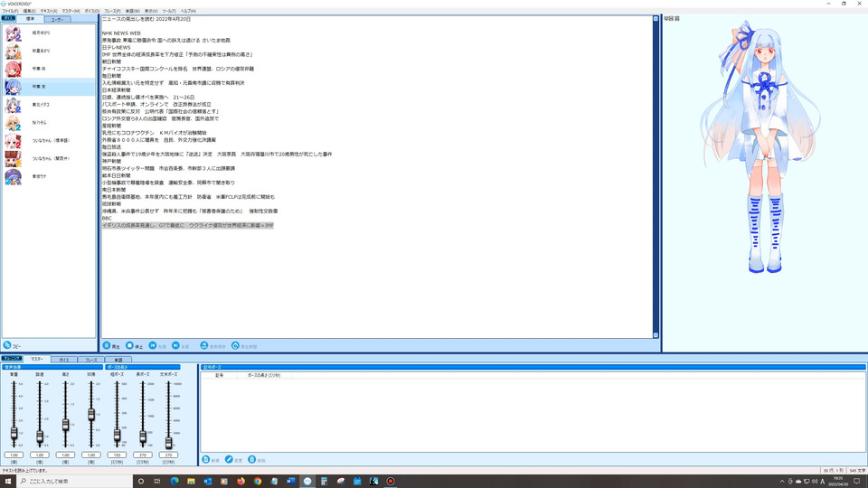Click the 変更 edit pause-symbol icon
868x488 pixels.
229,460
